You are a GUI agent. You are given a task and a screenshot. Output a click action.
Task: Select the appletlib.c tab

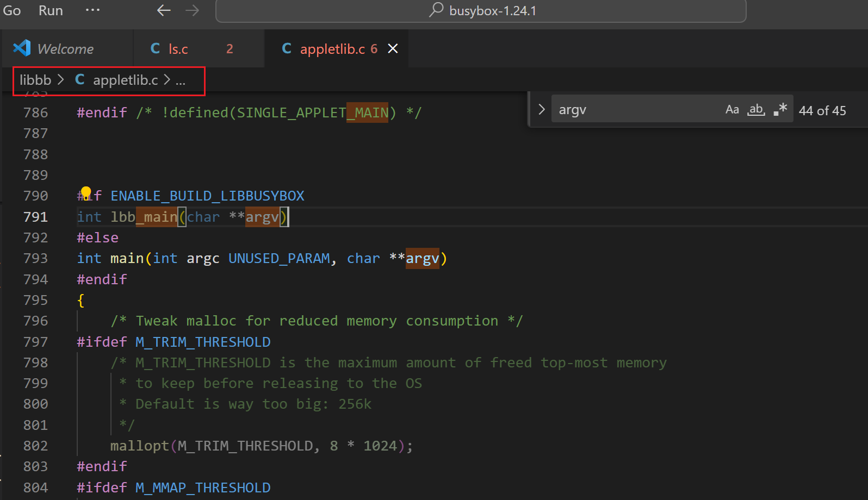click(x=336, y=49)
